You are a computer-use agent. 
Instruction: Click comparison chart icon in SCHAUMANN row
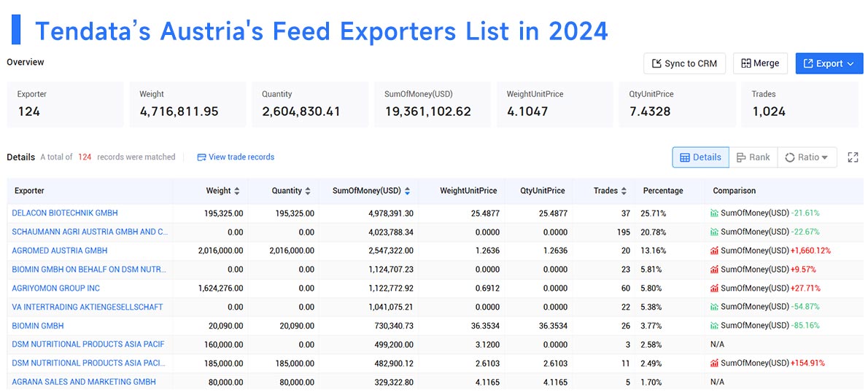[714, 232]
